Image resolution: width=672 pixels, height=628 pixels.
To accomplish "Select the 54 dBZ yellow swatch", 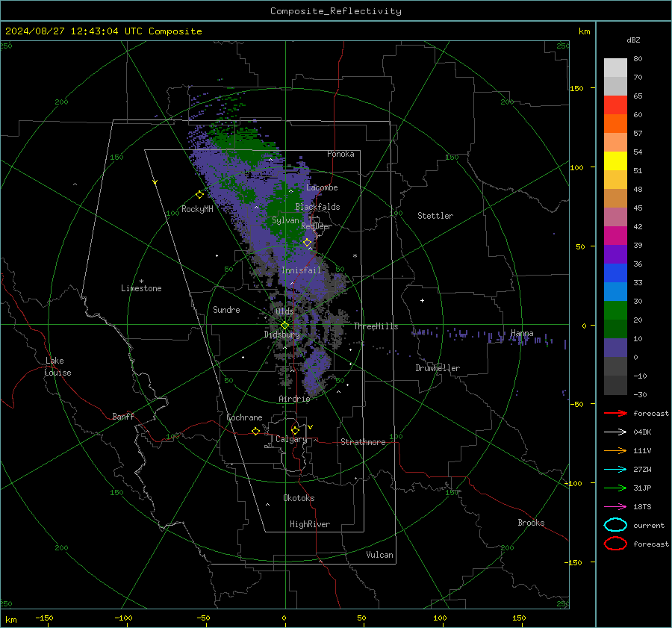I will point(615,161).
